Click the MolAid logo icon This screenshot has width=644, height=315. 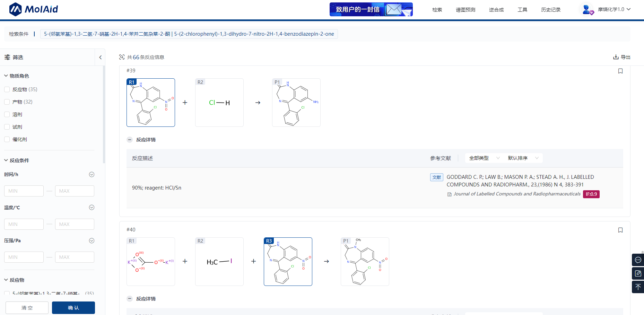[x=15, y=9]
